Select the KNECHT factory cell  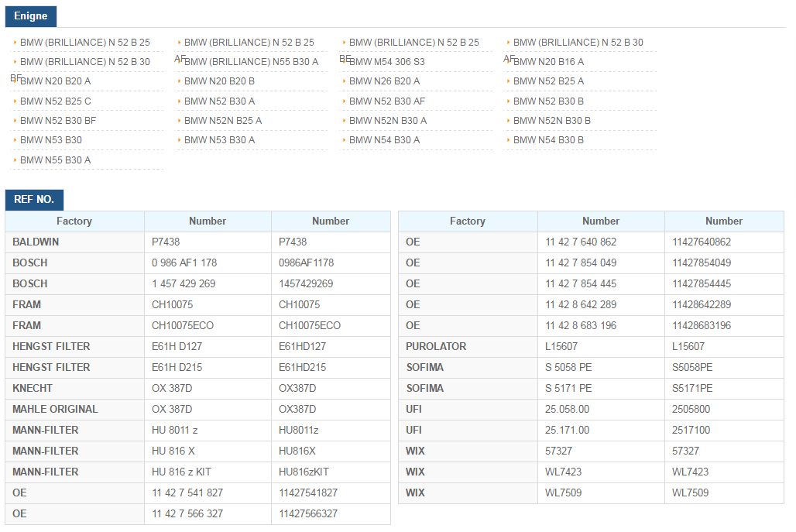pyautogui.click(x=74, y=388)
